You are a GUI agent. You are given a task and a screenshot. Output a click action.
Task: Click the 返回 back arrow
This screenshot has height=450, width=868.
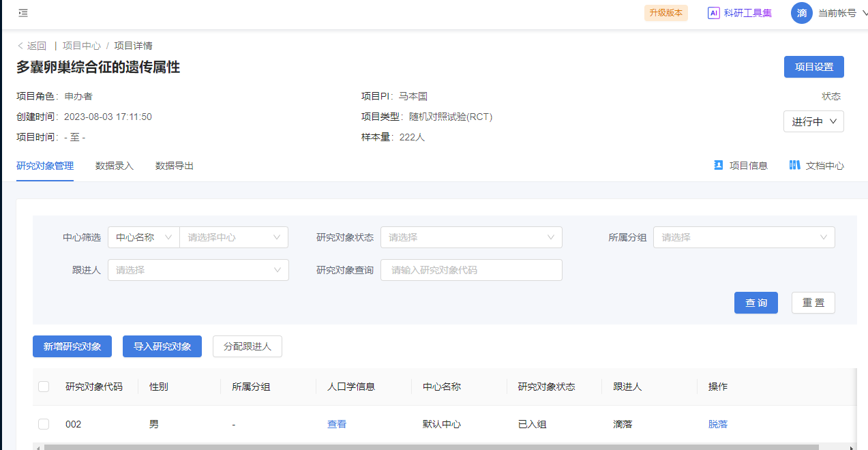(x=20, y=46)
